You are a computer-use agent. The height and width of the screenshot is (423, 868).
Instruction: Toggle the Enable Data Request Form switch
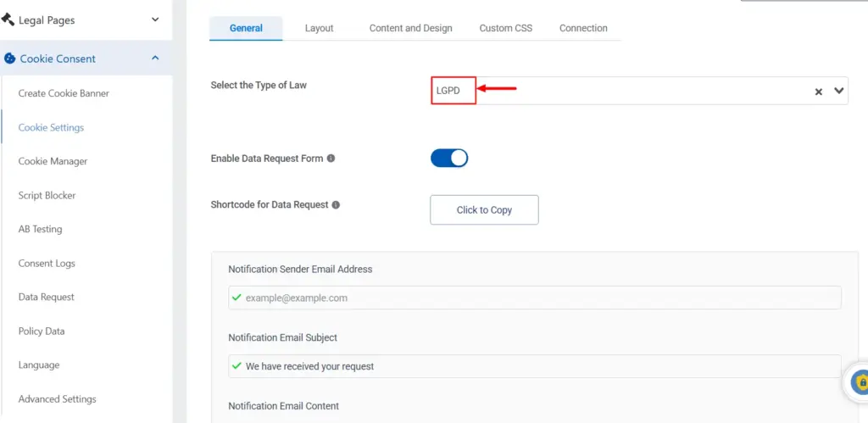[449, 159]
